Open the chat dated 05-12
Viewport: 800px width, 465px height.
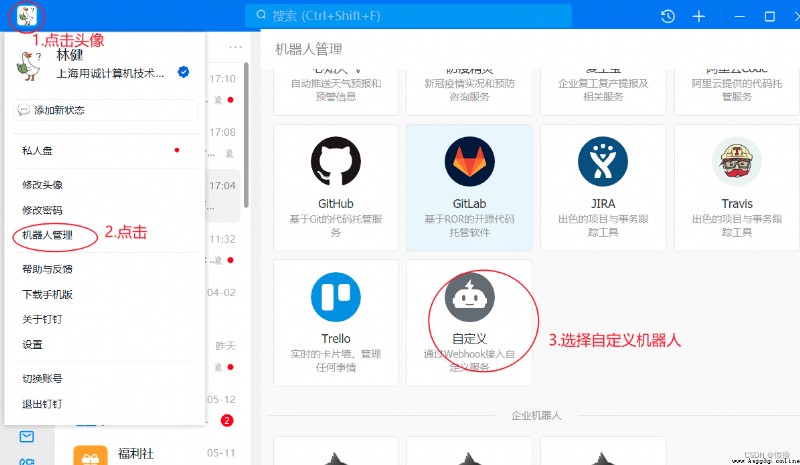coord(222,409)
